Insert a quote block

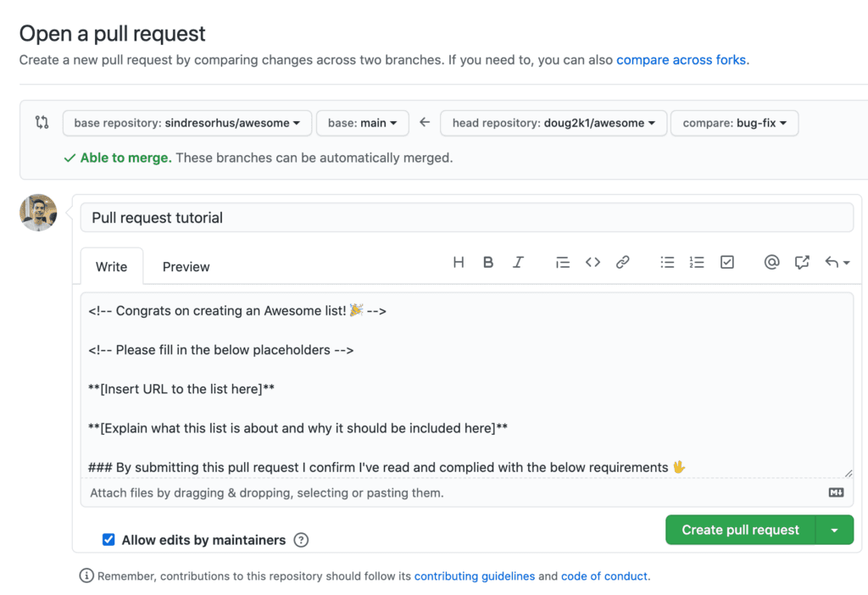562,262
